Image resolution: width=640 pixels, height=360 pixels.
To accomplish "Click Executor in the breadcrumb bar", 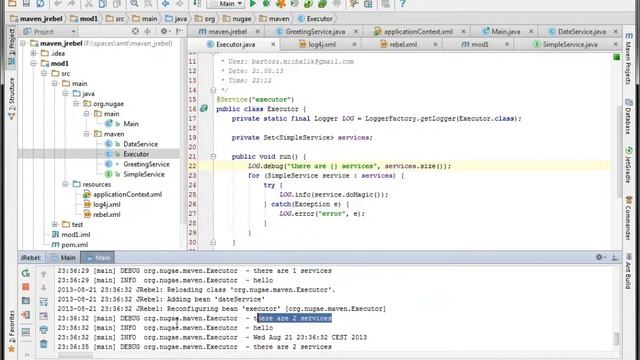I will tap(315, 18).
